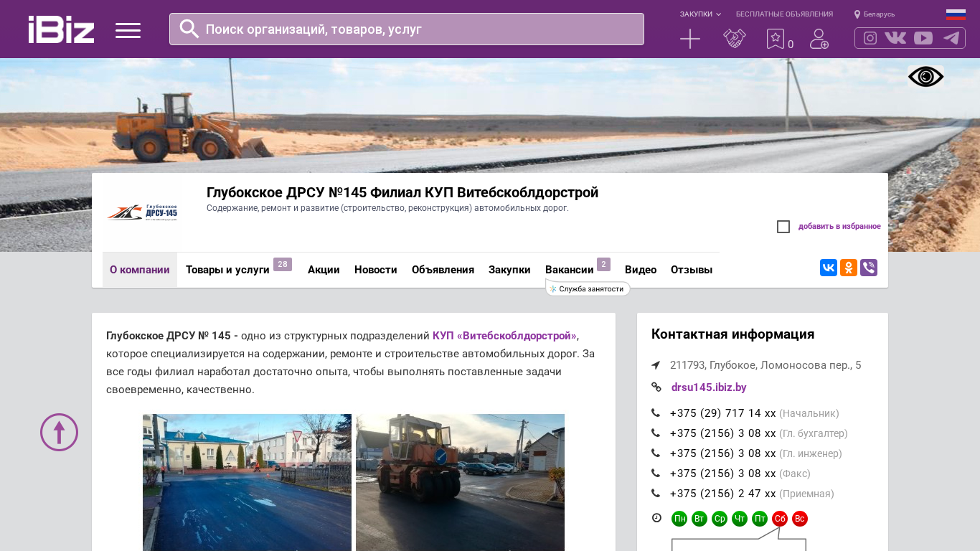
Task: Click the scroll-to-top arrow button
Action: (59, 432)
